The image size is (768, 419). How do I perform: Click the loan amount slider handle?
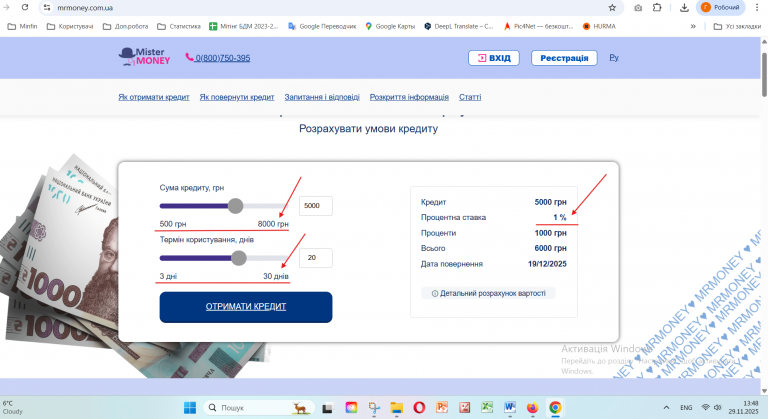click(236, 206)
